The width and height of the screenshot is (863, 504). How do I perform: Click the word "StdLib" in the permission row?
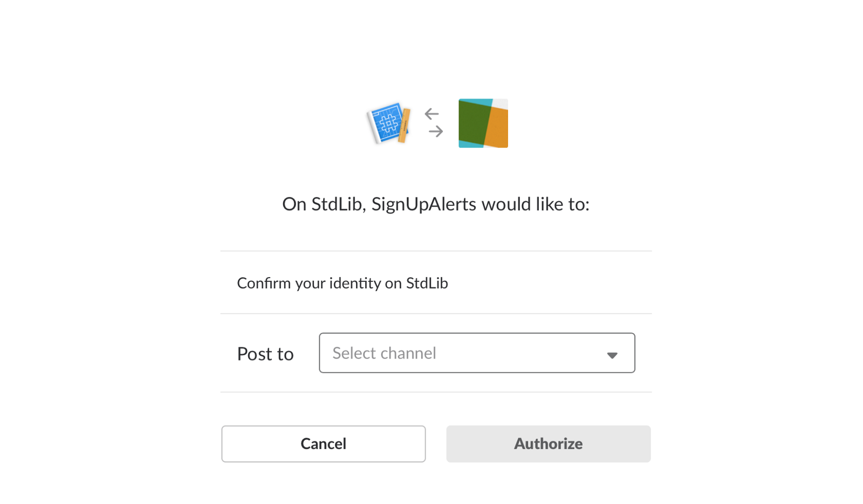pos(427,283)
